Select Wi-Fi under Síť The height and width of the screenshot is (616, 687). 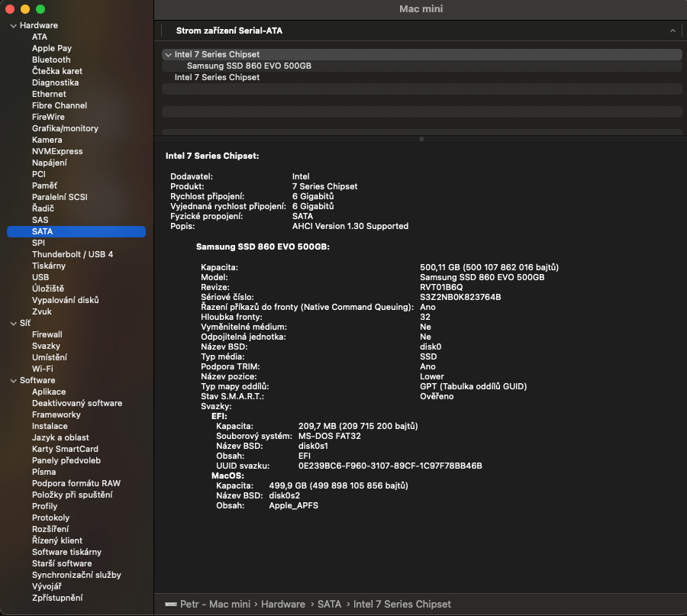tap(43, 369)
